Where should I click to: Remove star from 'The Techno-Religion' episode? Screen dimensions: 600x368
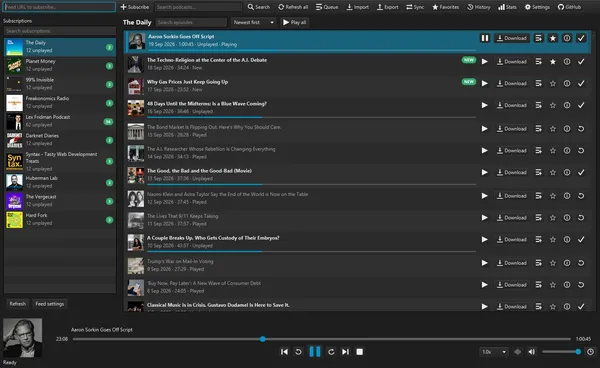[553, 62]
